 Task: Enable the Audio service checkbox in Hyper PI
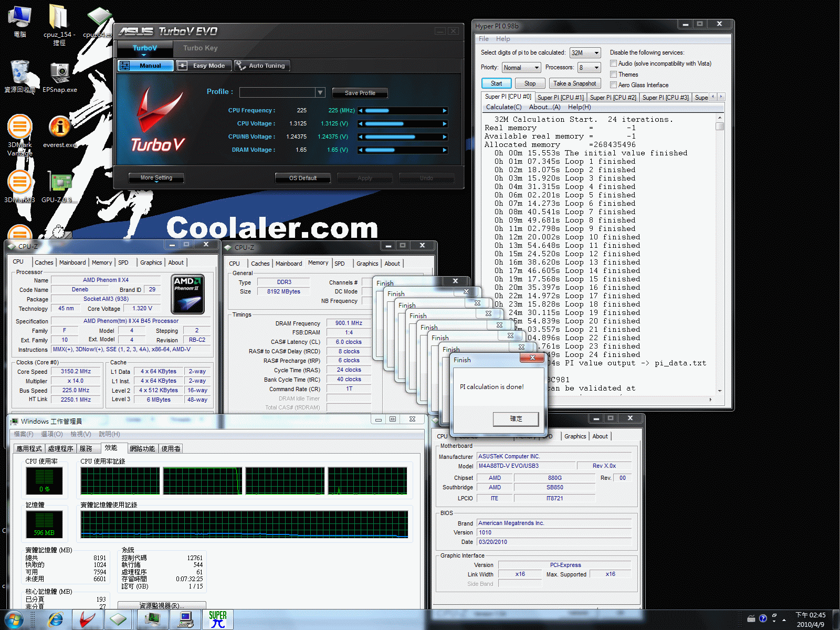coord(613,64)
